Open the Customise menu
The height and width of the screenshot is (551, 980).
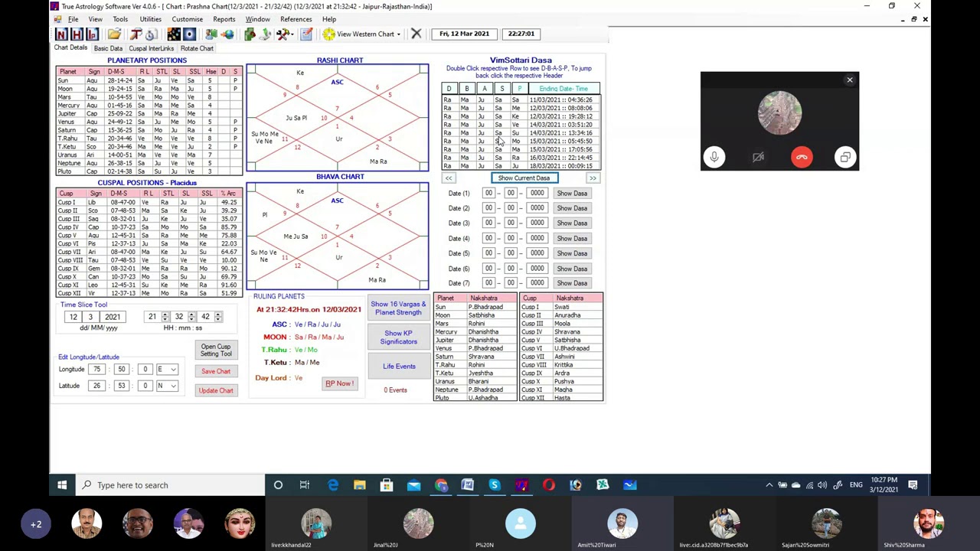point(188,19)
